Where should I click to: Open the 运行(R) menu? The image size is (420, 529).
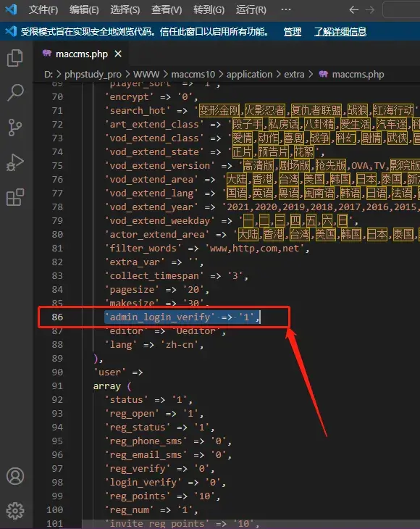tap(251, 10)
